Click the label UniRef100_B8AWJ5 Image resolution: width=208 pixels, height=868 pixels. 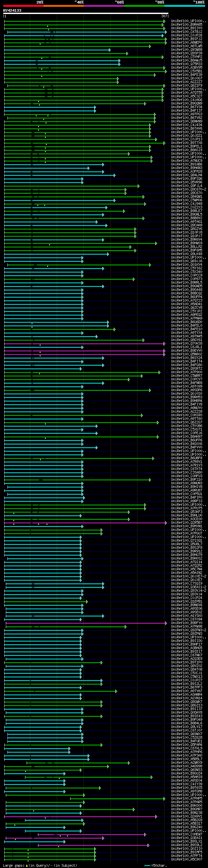(187, 61)
